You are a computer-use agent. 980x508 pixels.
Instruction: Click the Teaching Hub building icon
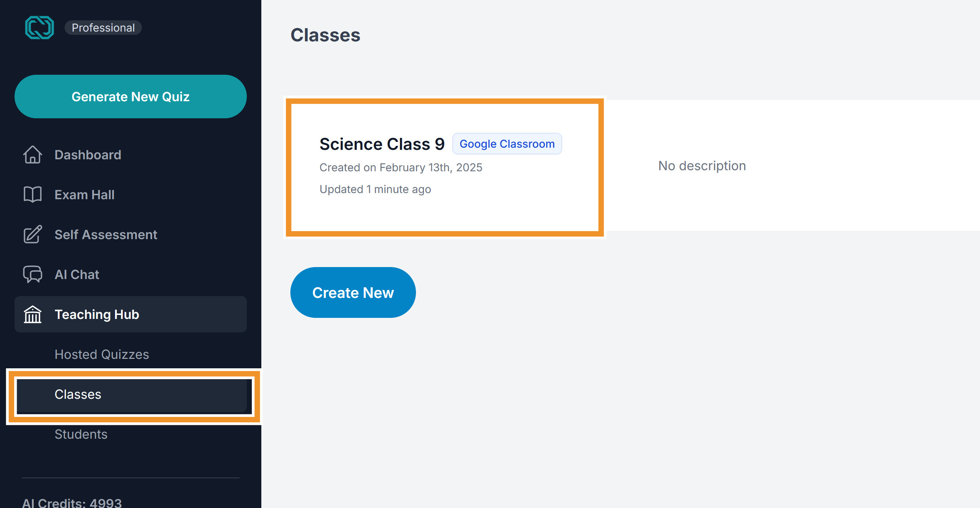[33, 315]
